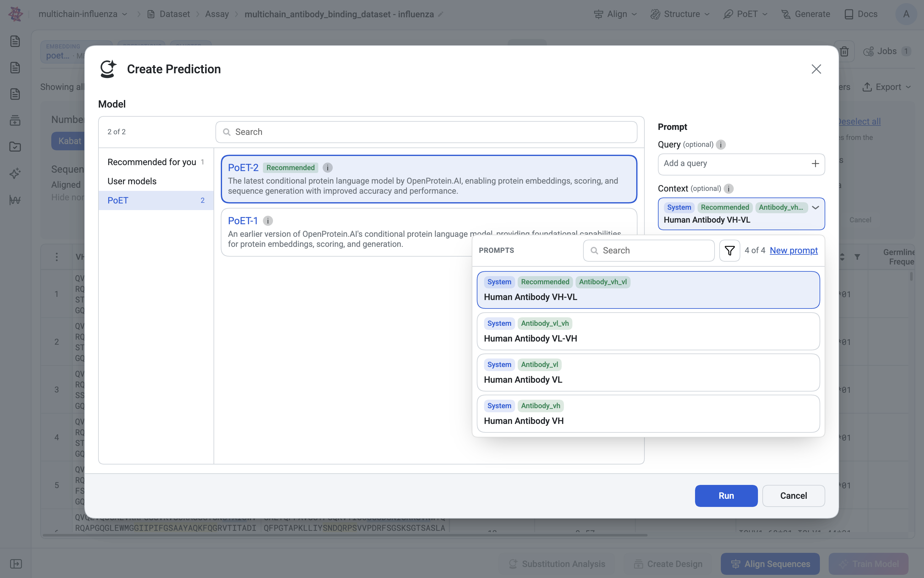Click the Add a query field
This screenshot has height=578, width=924.
tap(741, 164)
